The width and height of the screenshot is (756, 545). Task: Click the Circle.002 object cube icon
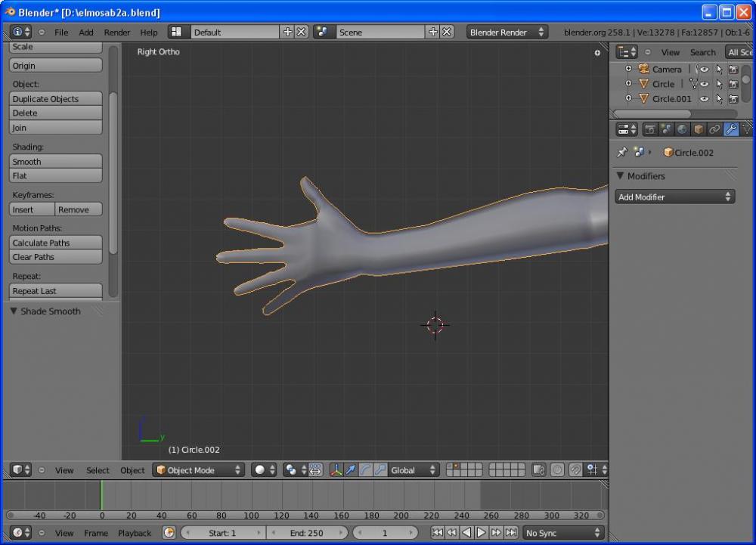668,152
